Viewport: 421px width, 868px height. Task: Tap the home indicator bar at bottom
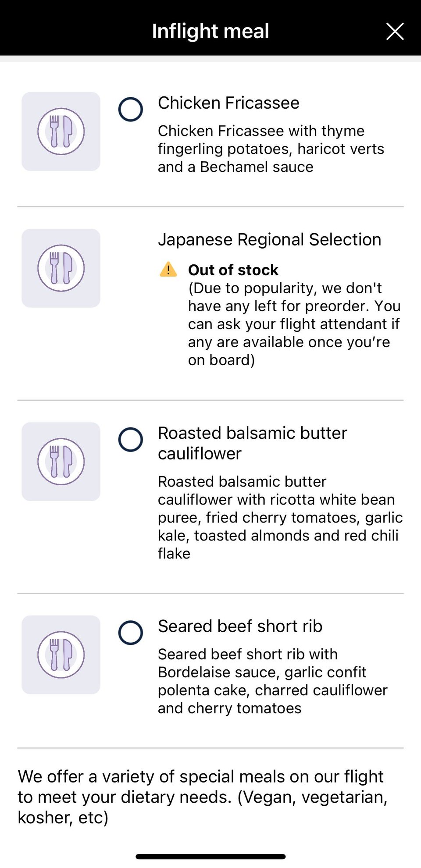(x=210, y=856)
